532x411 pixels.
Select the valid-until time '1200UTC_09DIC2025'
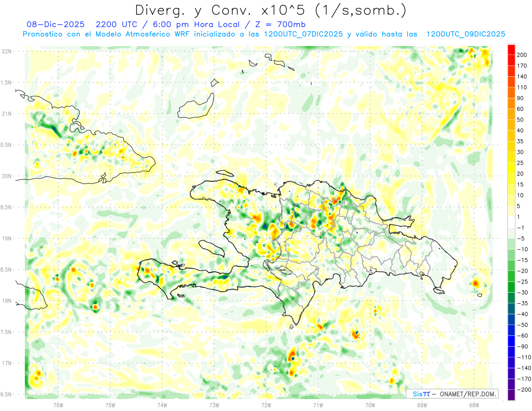point(465,34)
